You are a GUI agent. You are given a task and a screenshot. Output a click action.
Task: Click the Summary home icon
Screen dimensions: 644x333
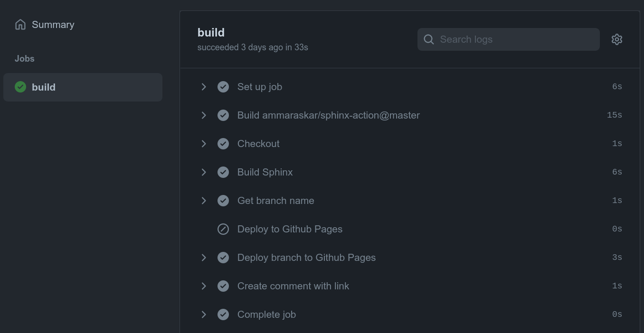(x=20, y=25)
